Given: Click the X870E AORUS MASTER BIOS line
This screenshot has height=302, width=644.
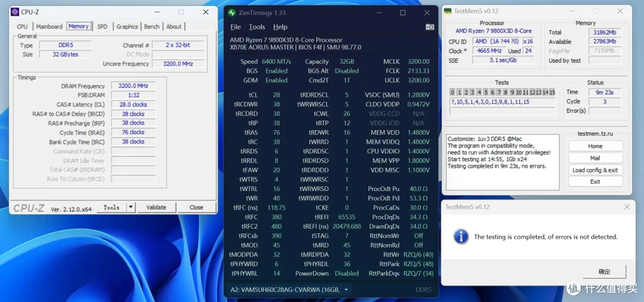Looking at the screenshot, I should (x=295, y=47).
